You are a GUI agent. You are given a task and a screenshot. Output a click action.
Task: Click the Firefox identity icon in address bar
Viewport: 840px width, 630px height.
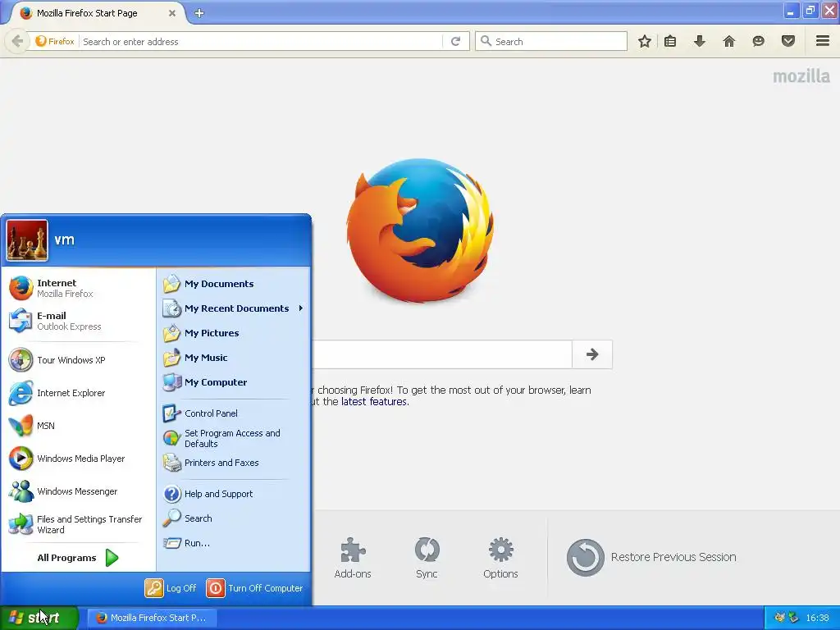pos(55,41)
